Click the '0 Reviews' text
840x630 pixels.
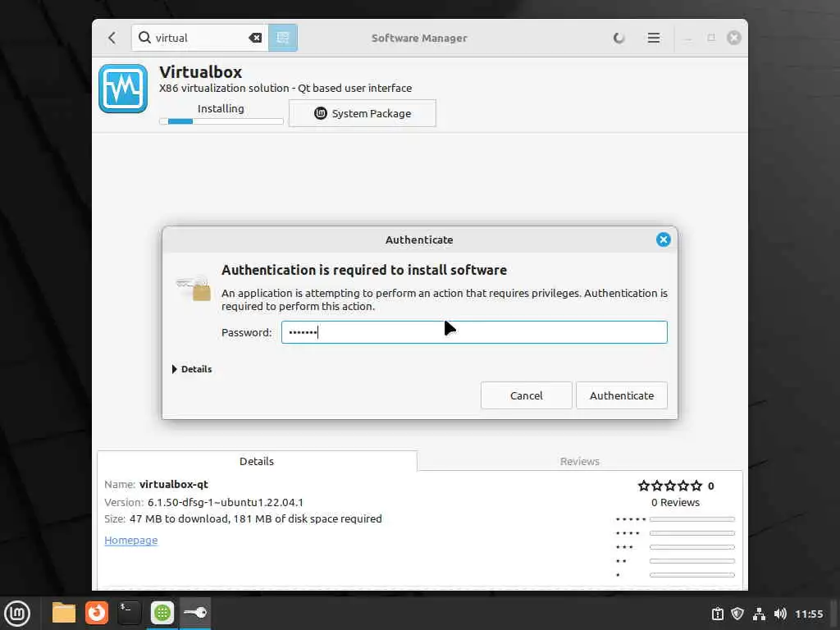675,503
